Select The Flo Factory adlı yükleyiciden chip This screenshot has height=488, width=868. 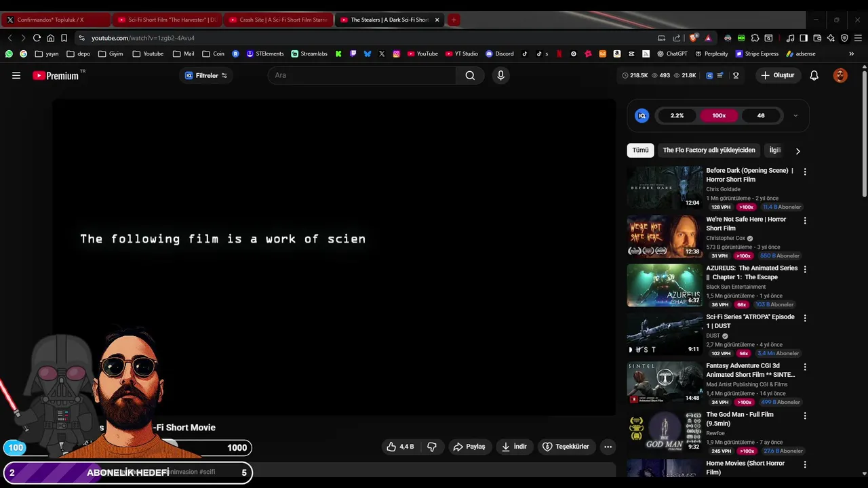[x=709, y=150]
